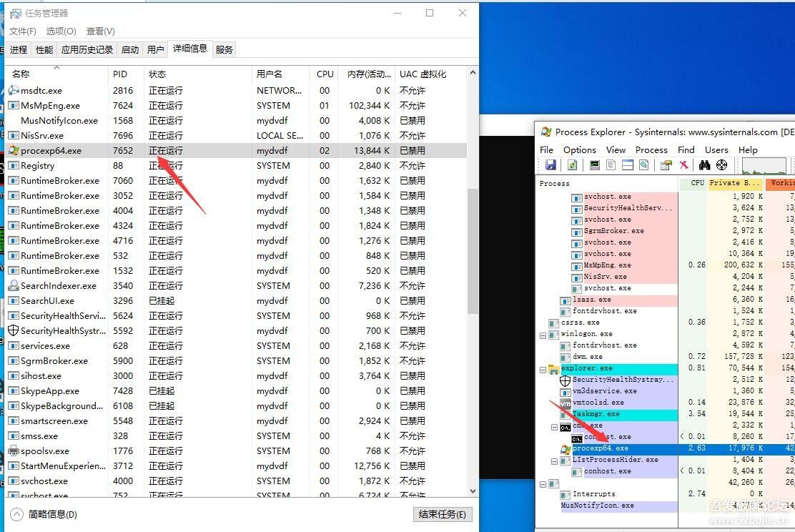Select the Registry row in Task Manager
Viewport: 795px width, 532px height.
[x=236, y=166]
